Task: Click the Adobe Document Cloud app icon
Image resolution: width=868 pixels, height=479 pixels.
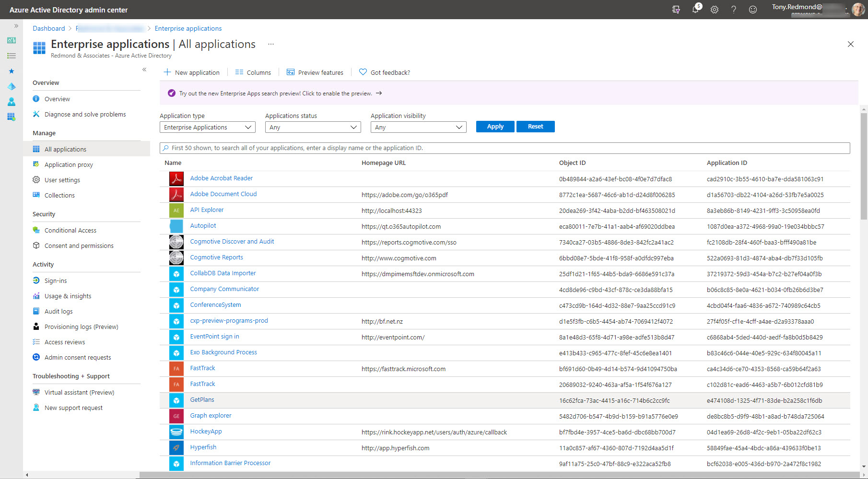Action: click(176, 194)
